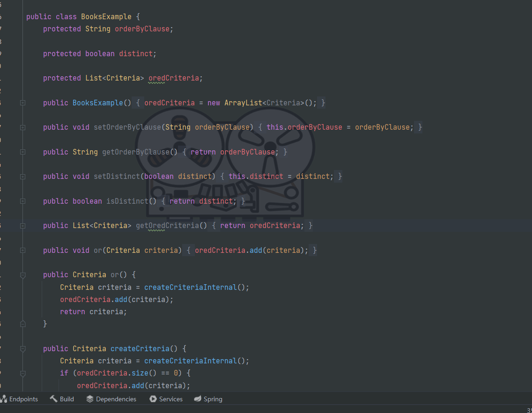Expand the folded getOrderByClause method
Viewport: 532px width, 413px height.
[23, 152]
